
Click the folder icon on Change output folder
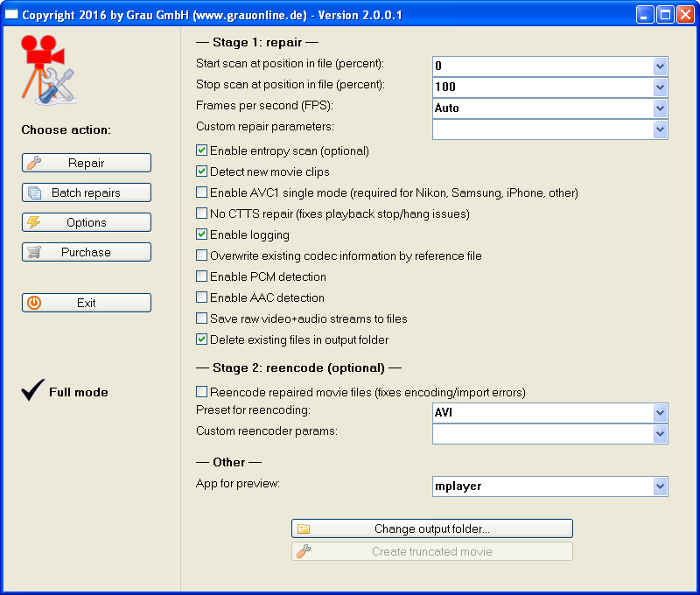click(304, 529)
